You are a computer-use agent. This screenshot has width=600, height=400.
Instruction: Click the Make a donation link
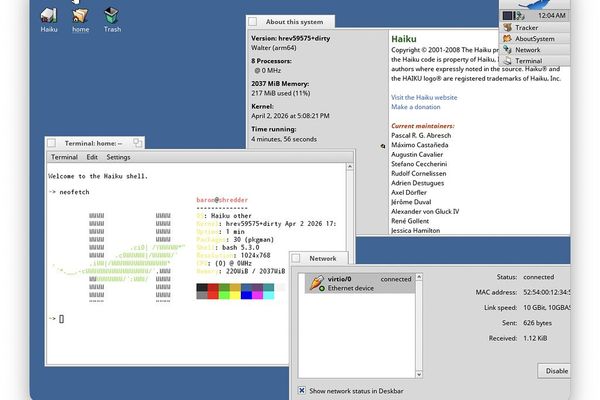pyautogui.click(x=416, y=107)
